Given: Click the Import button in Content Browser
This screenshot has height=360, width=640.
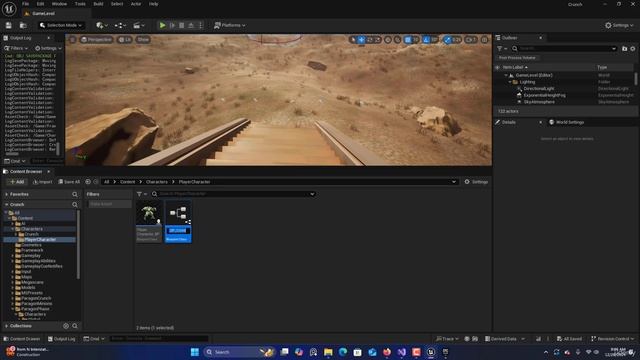Looking at the screenshot, I should pyautogui.click(x=42, y=182).
